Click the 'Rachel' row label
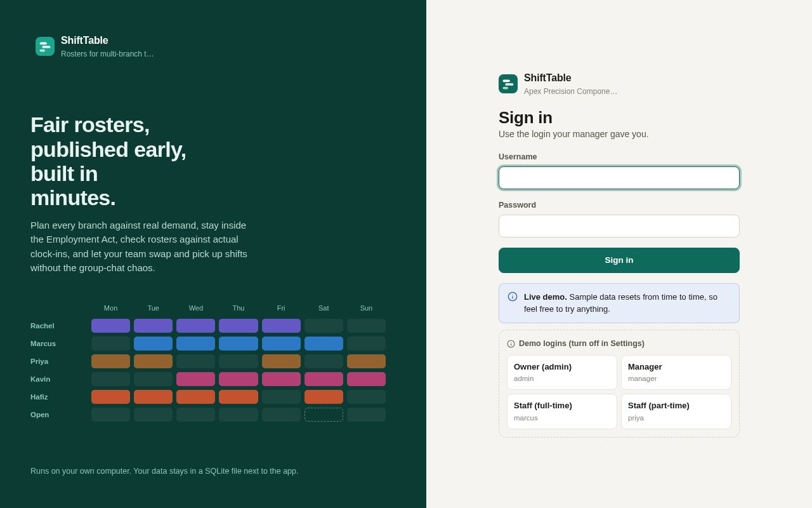The image size is (812, 508). coord(43,326)
